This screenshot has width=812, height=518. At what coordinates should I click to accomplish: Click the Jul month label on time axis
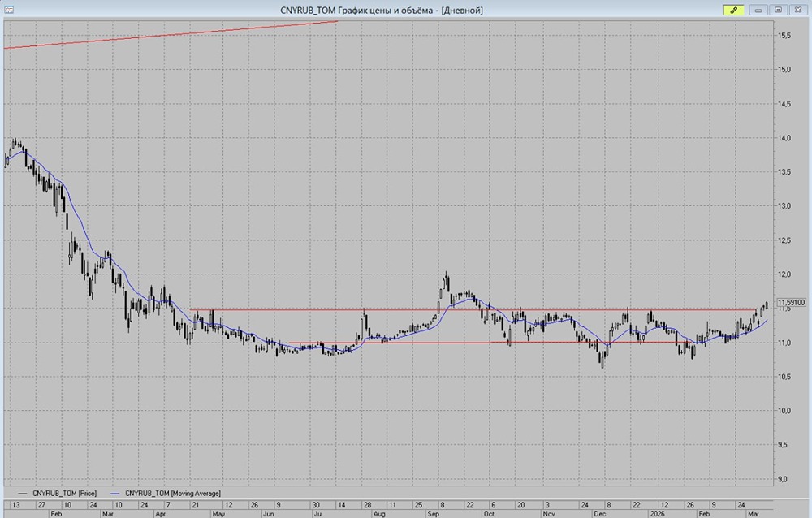click(x=318, y=514)
